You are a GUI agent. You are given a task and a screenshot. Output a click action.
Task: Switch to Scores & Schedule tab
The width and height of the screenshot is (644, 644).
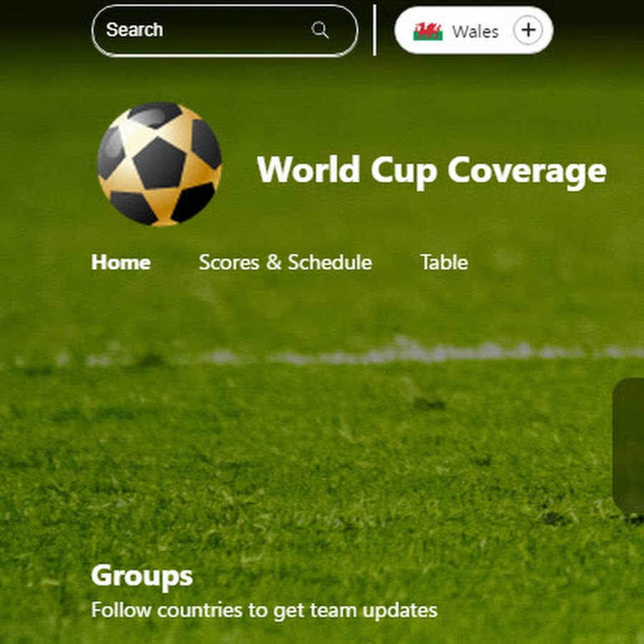point(286,262)
